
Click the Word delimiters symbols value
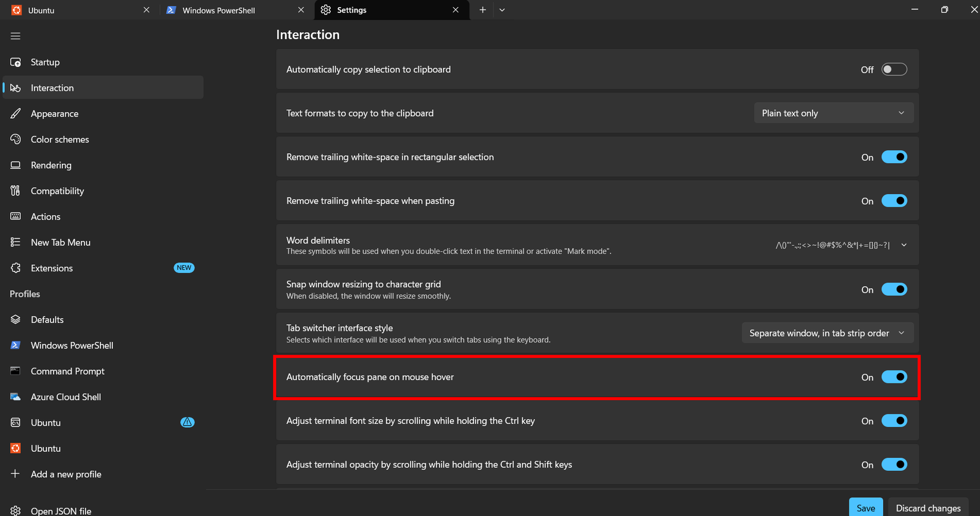(833, 245)
